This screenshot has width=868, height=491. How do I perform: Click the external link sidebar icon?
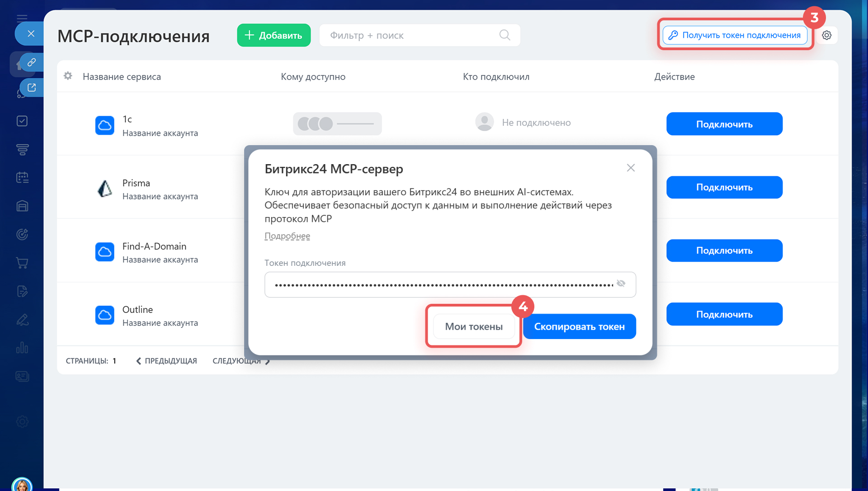(x=31, y=88)
